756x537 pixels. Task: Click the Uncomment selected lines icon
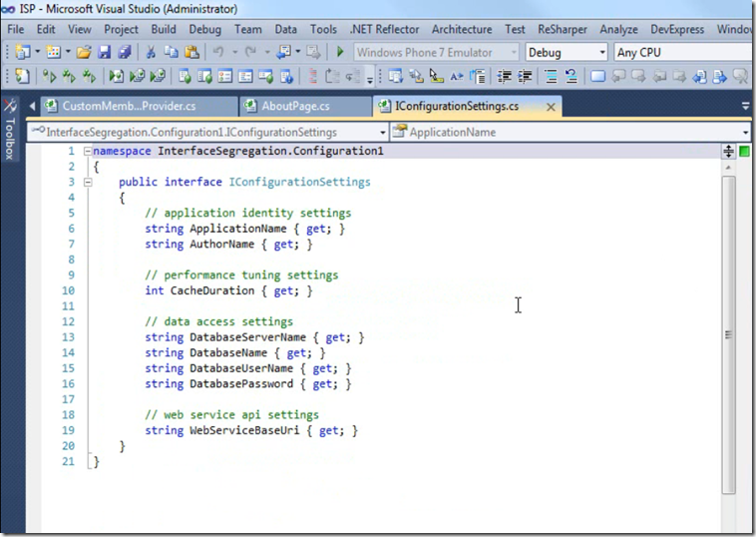(571, 76)
